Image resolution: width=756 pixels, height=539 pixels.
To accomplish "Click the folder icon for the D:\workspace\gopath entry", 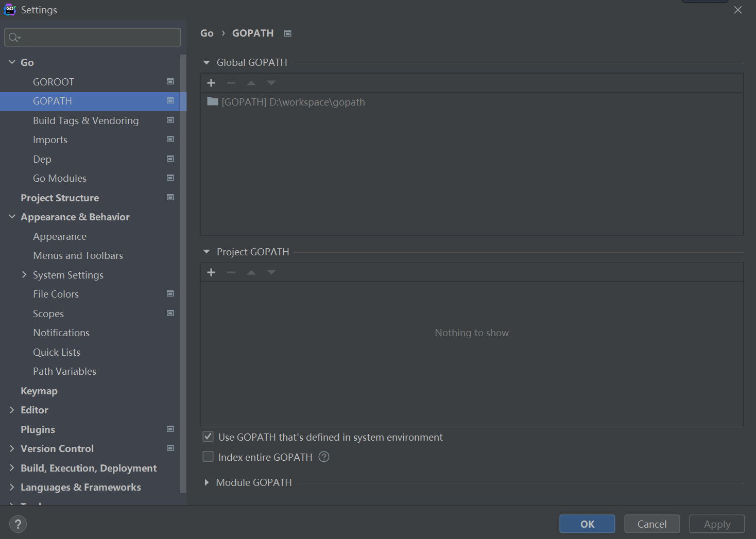I will click(213, 101).
